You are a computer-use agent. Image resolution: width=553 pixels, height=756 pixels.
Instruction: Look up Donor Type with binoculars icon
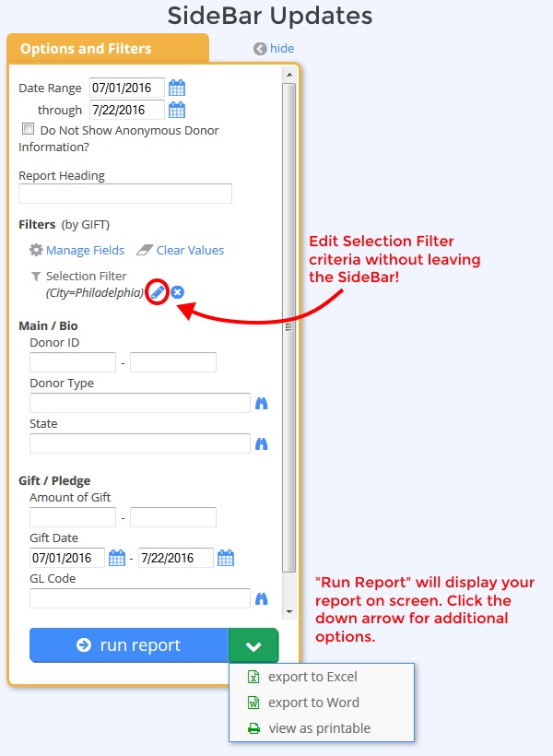(x=262, y=403)
